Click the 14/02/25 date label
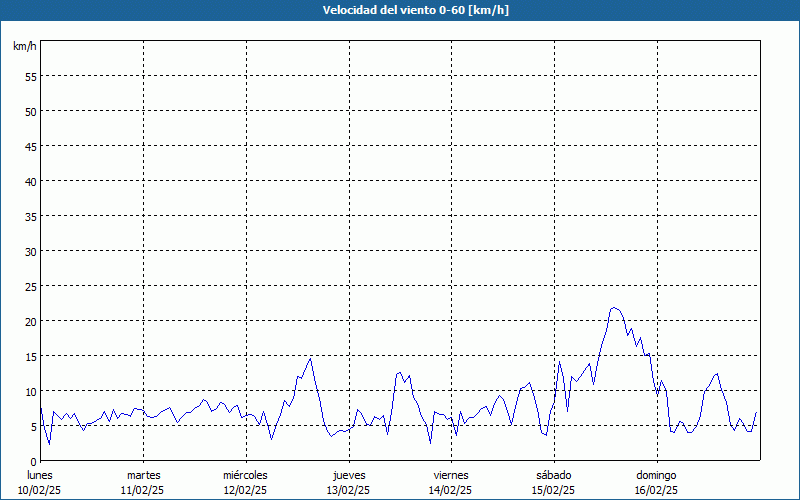Screen dimensions: 800x500 coord(450,490)
